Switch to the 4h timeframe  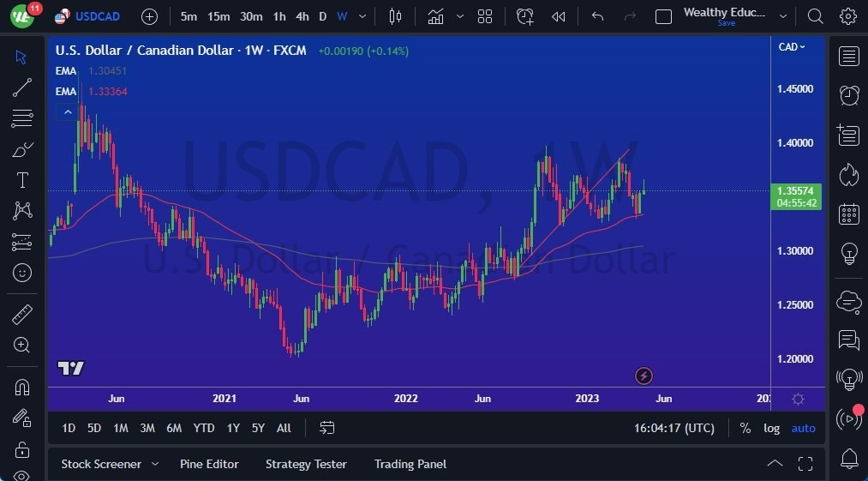[302, 16]
